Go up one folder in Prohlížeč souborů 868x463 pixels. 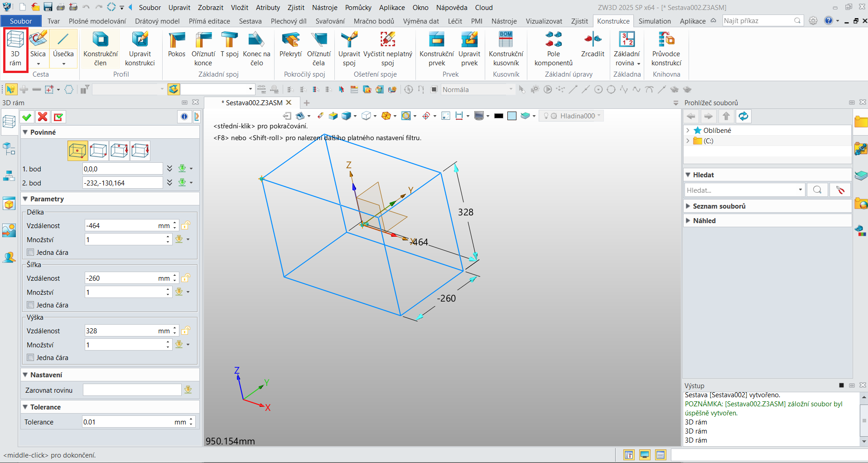[726, 116]
